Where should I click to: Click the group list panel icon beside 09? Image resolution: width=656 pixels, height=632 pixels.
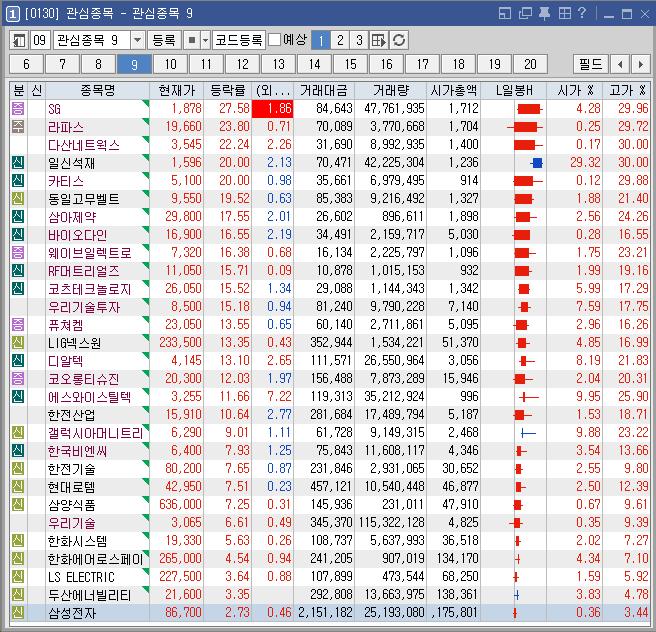[19, 41]
